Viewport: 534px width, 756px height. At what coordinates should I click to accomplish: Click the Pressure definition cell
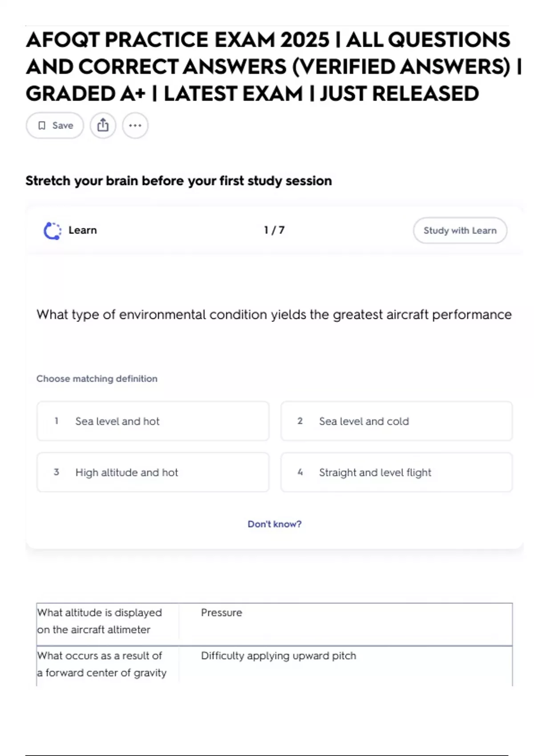pyautogui.click(x=222, y=613)
